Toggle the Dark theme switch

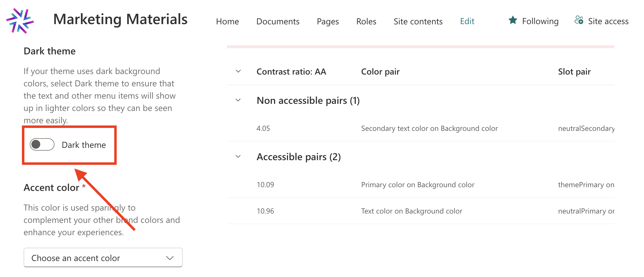point(42,145)
